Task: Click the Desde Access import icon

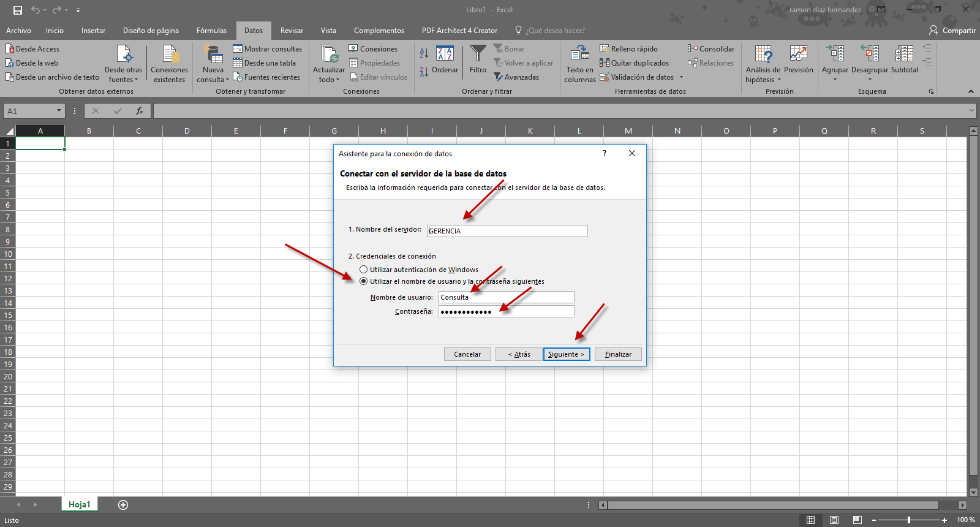Action: (10, 49)
